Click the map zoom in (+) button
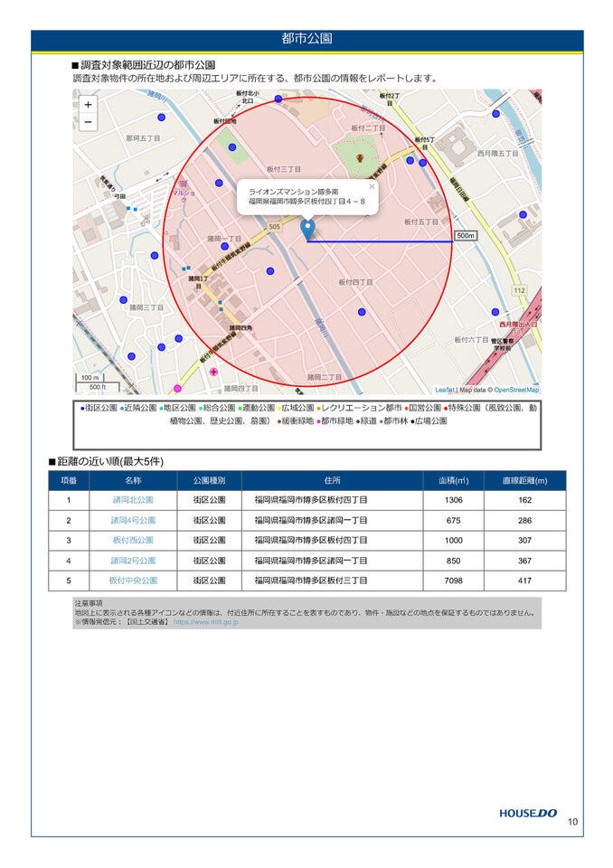Image resolution: width=613 pixels, height=868 pixels. (x=88, y=105)
